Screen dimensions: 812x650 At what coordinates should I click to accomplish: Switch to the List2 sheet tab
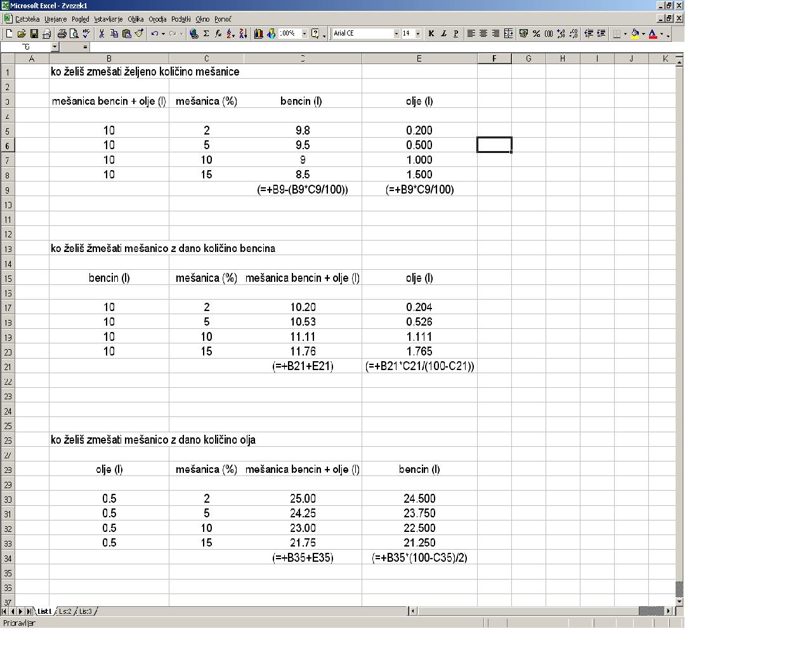[65, 611]
